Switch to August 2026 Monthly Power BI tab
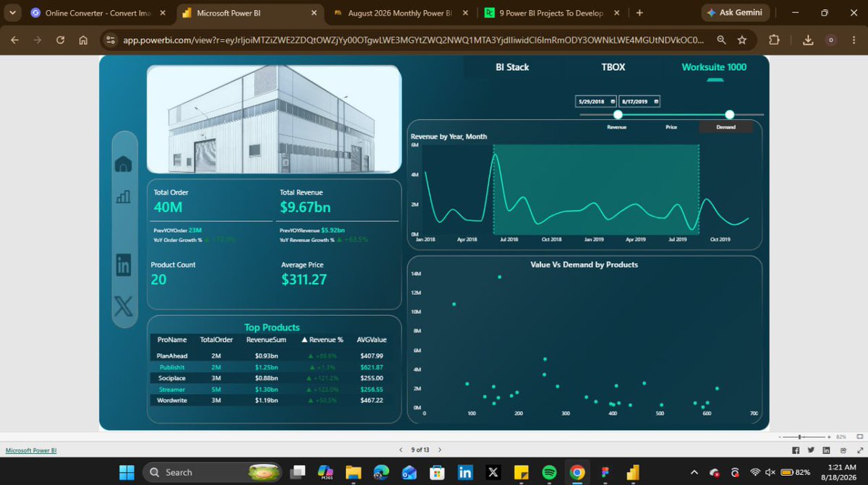This screenshot has width=868, height=485. pyautogui.click(x=399, y=13)
